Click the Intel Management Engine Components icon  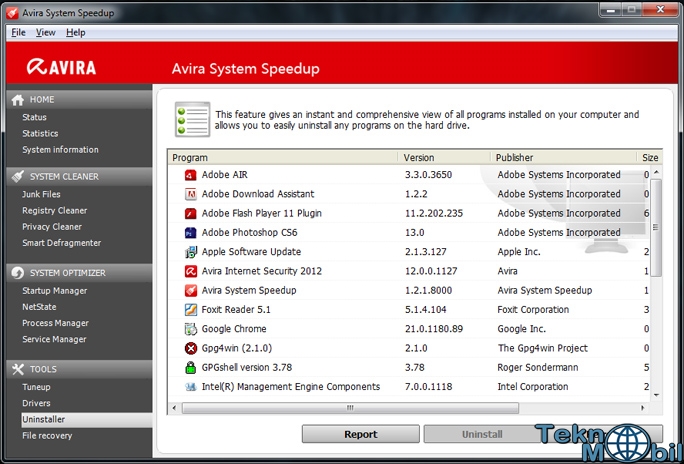tap(191, 387)
